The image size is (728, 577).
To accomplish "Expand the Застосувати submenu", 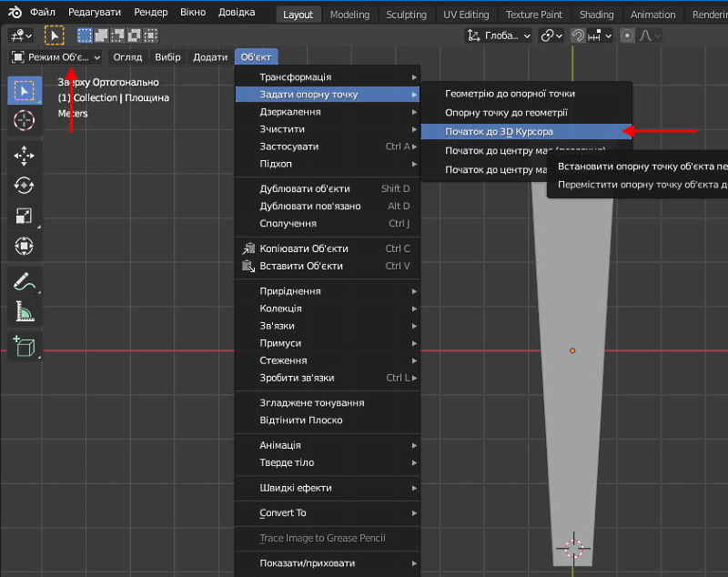I will [x=328, y=147].
